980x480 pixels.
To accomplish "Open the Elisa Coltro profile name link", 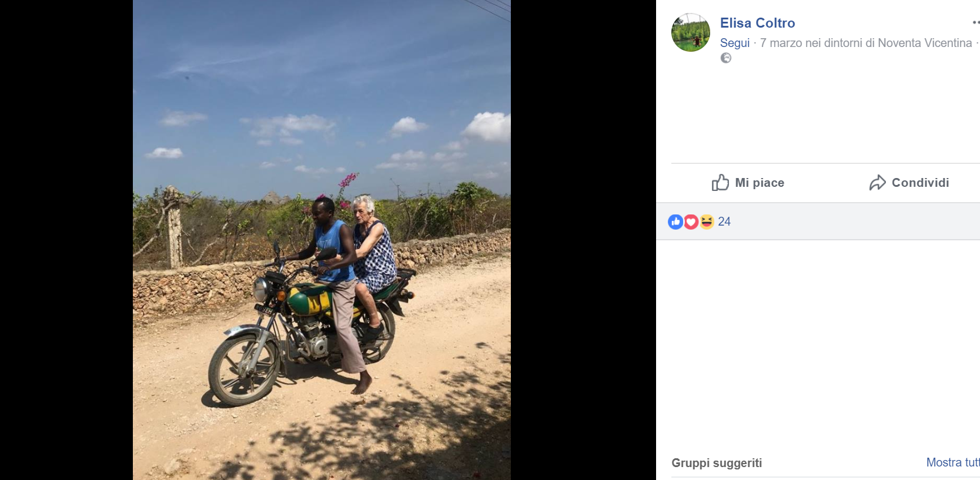I will coord(757,23).
